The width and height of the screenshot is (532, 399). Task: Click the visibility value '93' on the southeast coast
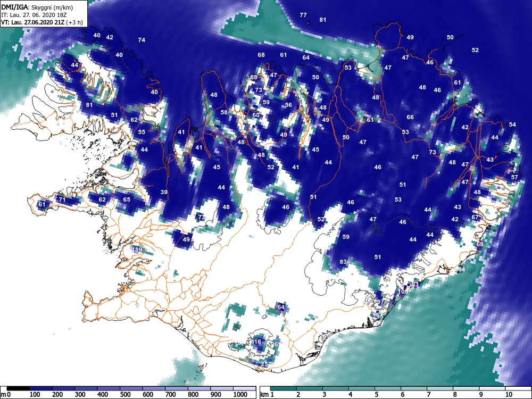tap(415, 284)
